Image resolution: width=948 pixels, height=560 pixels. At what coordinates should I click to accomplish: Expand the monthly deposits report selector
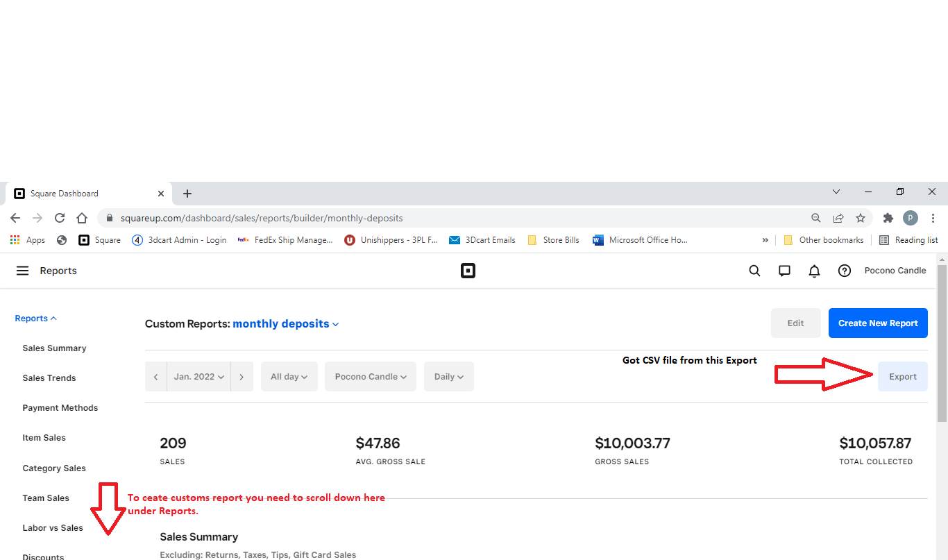285,324
